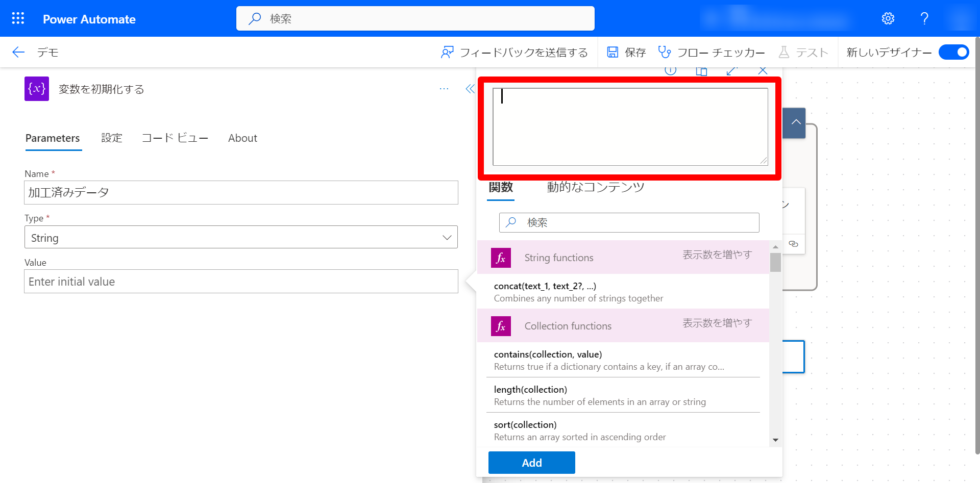Open the 動的なコンテンツ tab
Screen dimensions: 980x483
[x=596, y=187]
